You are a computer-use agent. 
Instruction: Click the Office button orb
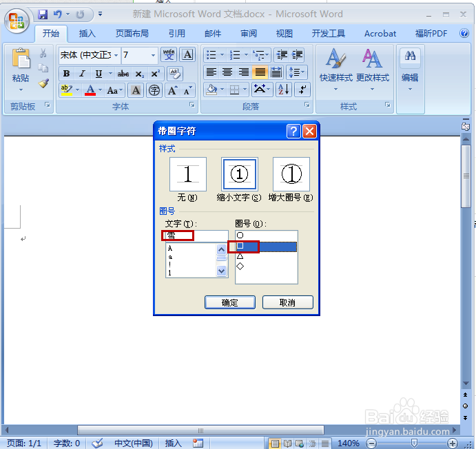click(17, 21)
